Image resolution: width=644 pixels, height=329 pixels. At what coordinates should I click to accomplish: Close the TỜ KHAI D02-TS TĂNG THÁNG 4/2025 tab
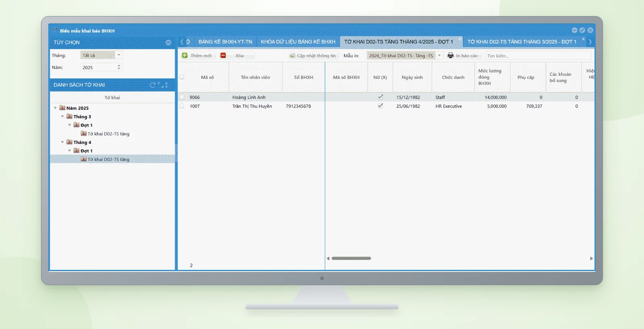click(460, 39)
